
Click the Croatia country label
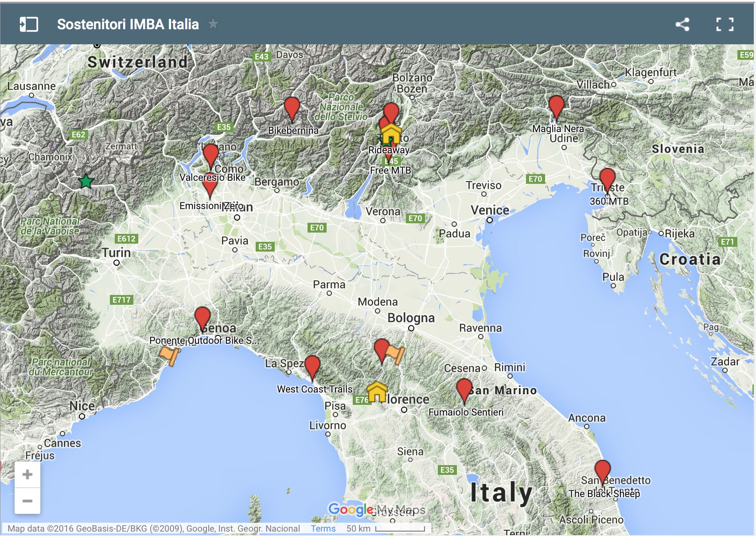[x=690, y=259]
